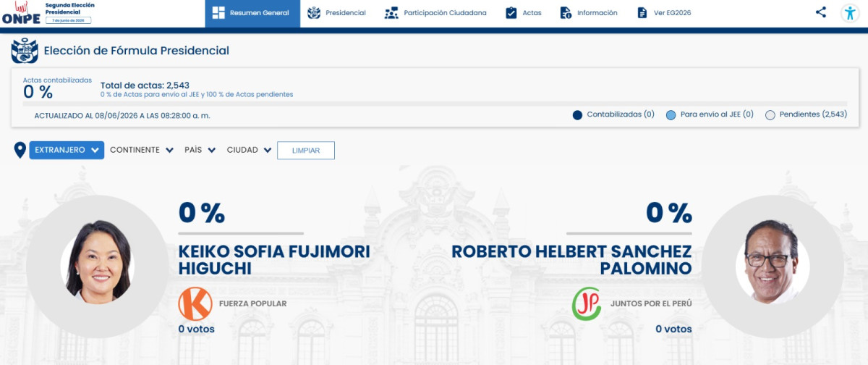The width and height of the screenshot is (868, 365).
Task: Expand the CONTINENTE dropdown
Action: click(142, 150)
